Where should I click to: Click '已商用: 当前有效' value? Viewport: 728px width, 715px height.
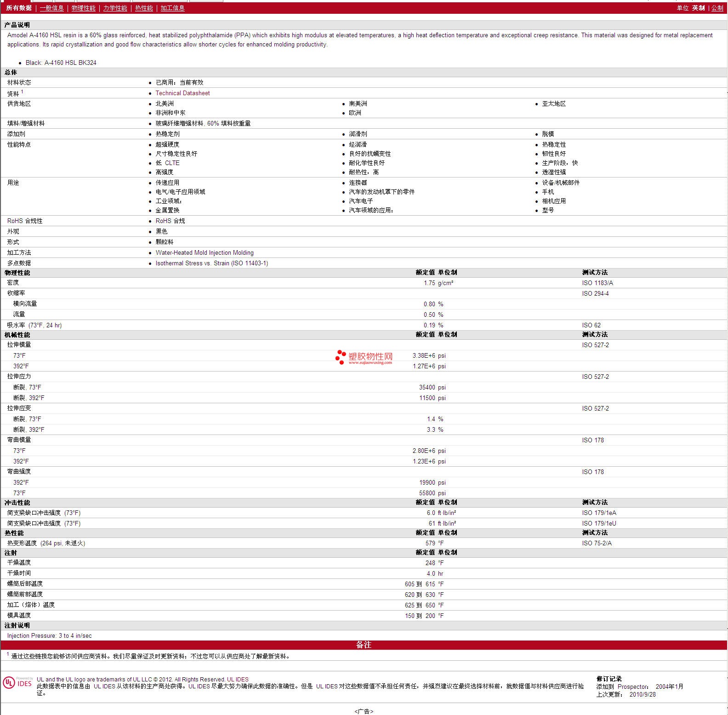click(x=179, y=82)
